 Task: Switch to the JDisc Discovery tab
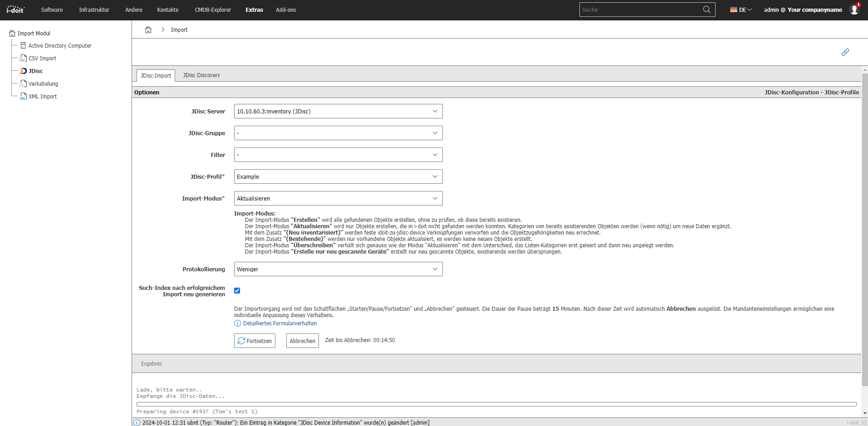201,75
